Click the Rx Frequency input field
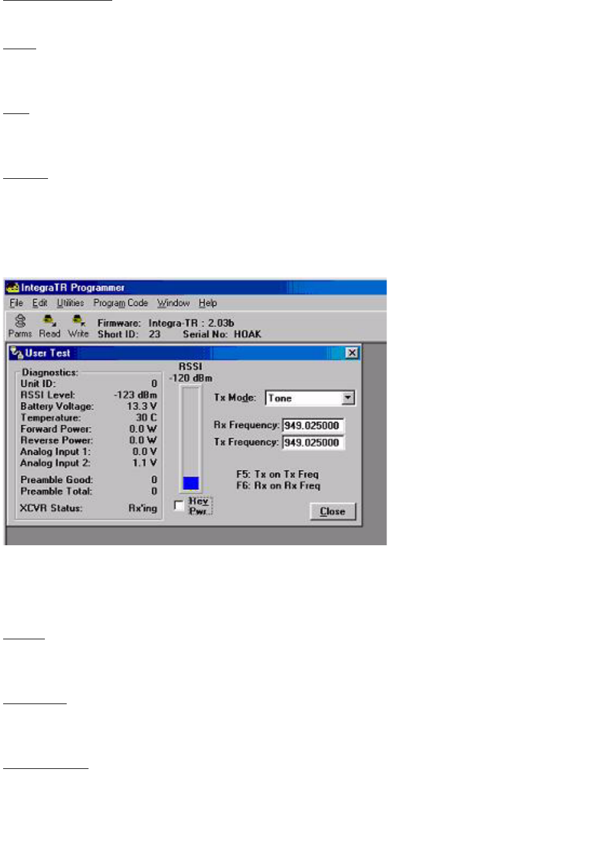The height and width of the screenshot is (868, 596). pyautogui.click(x=313, y=426)
